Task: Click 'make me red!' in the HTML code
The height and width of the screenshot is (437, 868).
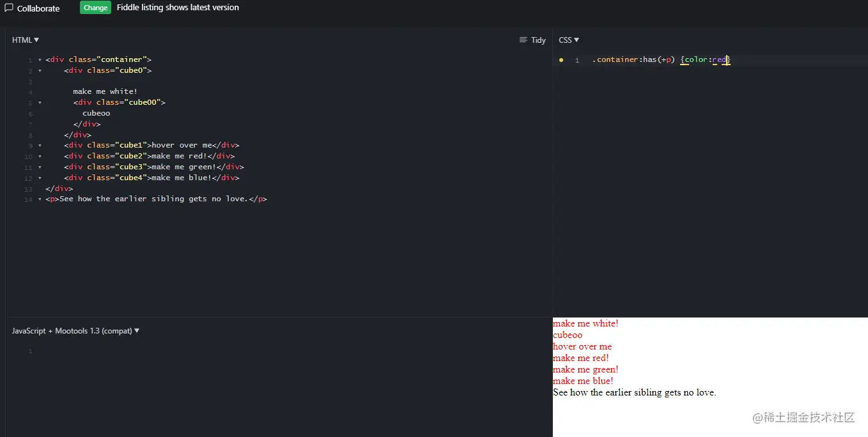Action: pos(179,156)
